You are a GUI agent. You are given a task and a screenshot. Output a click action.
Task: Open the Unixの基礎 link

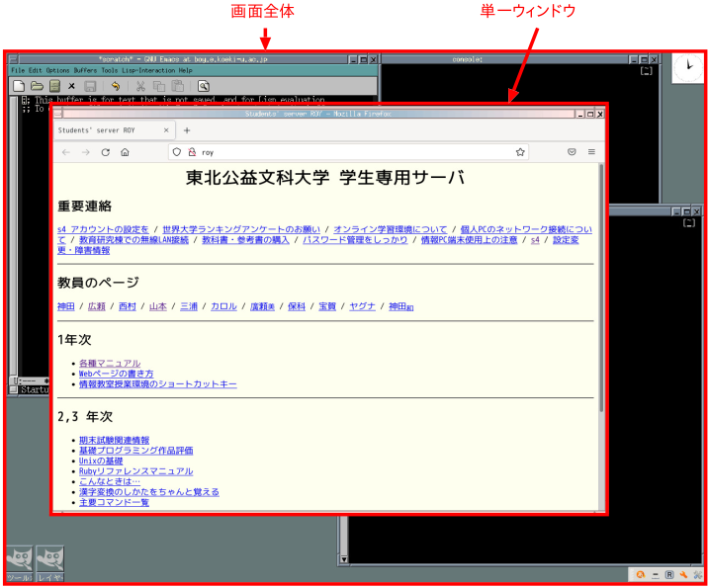pyautogui.click(x=101, y=461)
